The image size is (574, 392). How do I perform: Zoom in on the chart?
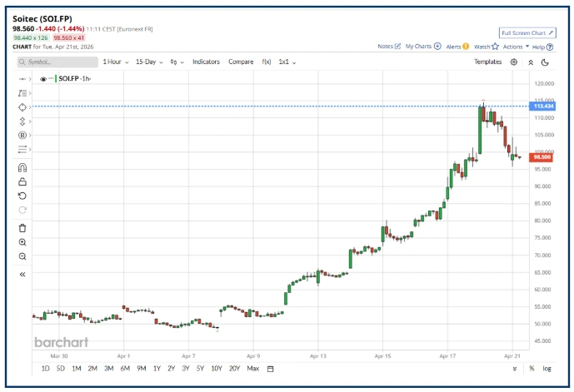pos(22,242)
